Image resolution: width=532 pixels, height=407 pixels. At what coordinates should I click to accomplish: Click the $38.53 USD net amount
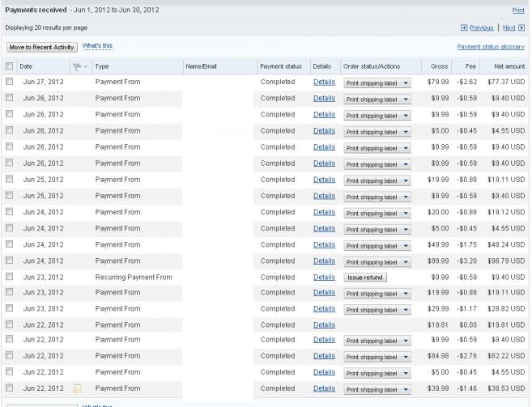[506, 388]
